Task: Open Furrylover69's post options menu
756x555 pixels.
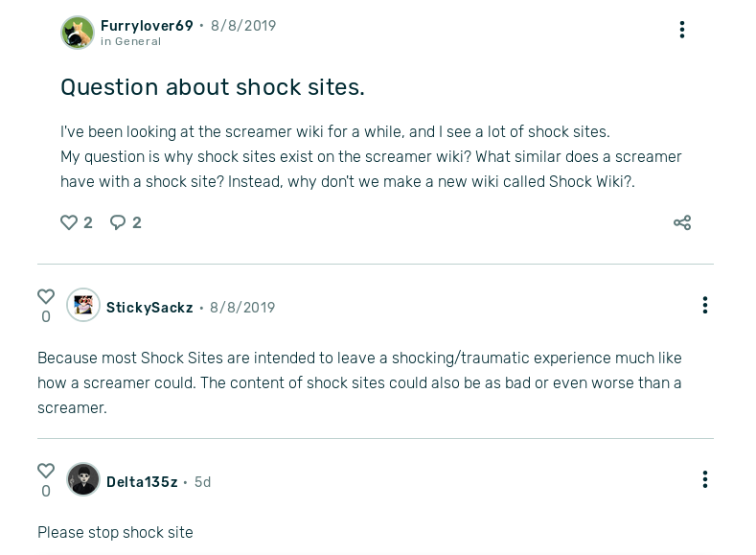Action: [682, 30]
